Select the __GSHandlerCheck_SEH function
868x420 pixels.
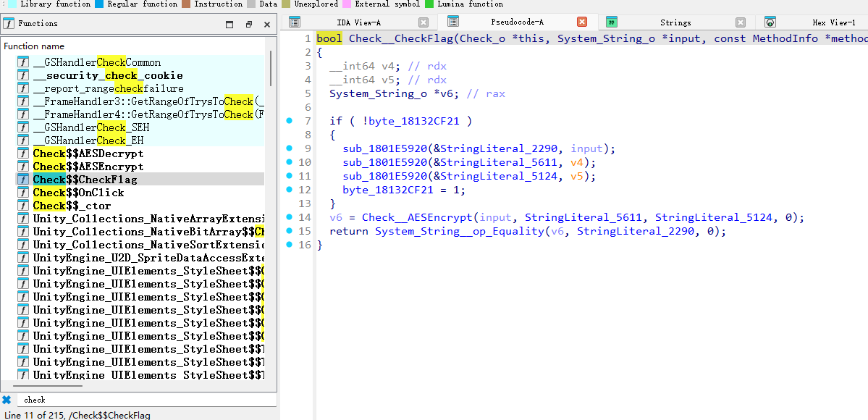(90, 127)
